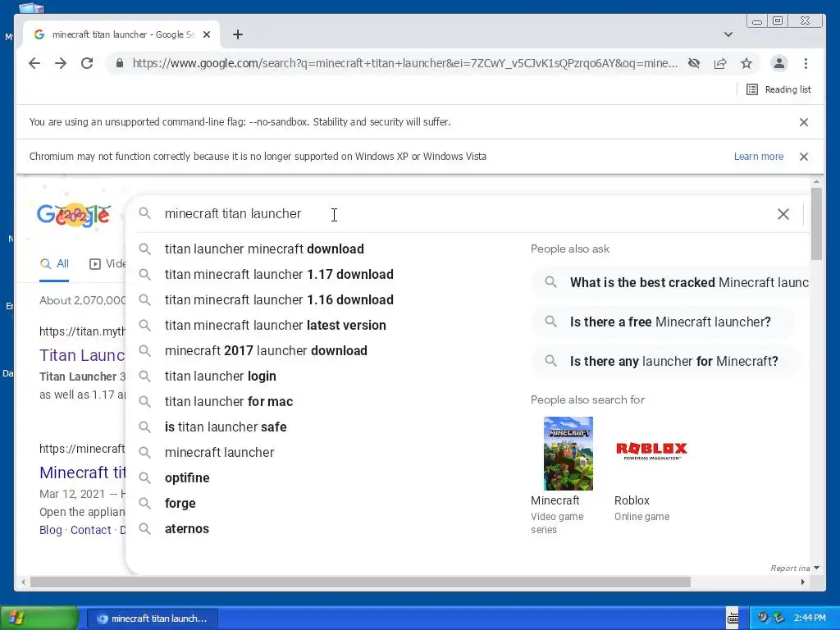The width and height of the screenshot is (840, 630).
Task: Open the Learn more link
Action: (x=759, y=157)
